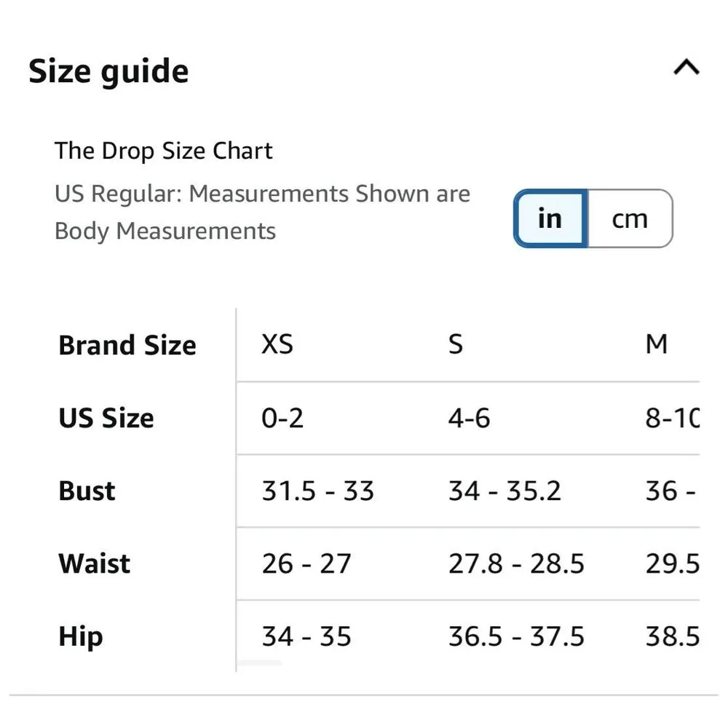Click the Hip row label

click(x=80, y=636)
